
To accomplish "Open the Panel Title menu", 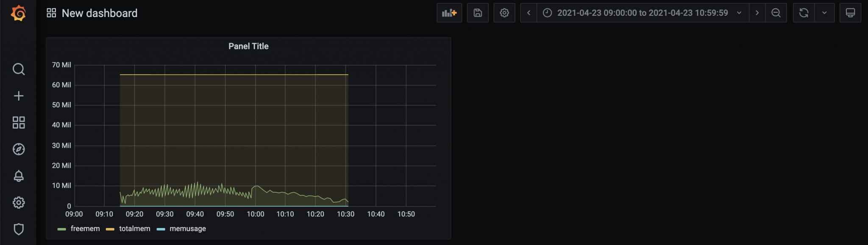I will (248, 46).
